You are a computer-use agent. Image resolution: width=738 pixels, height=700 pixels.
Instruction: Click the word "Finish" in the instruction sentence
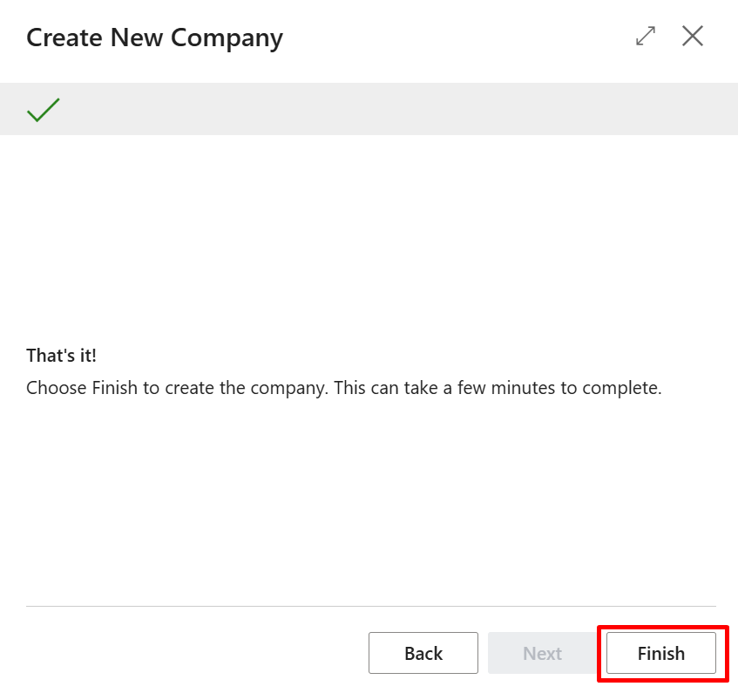(114, 388)
